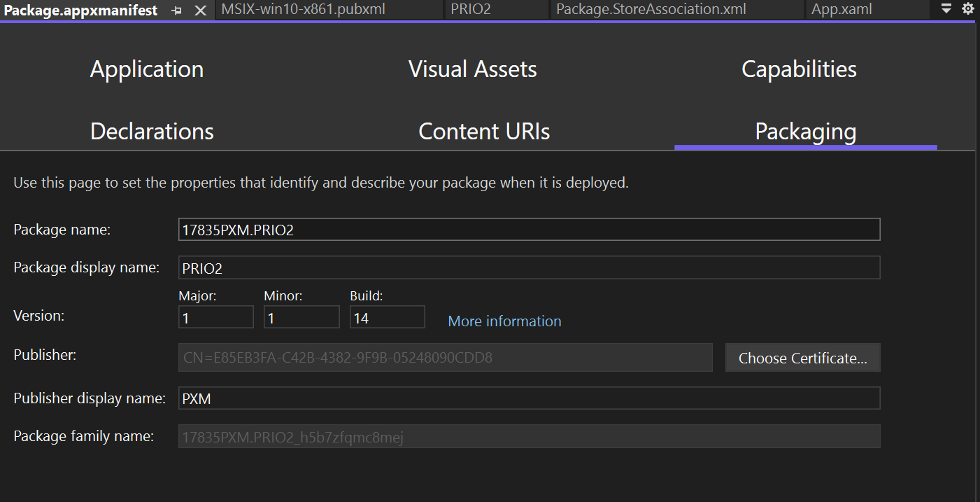Open the Visual Assets section
This screenshot has height=502, width=980.
point(472,69)
